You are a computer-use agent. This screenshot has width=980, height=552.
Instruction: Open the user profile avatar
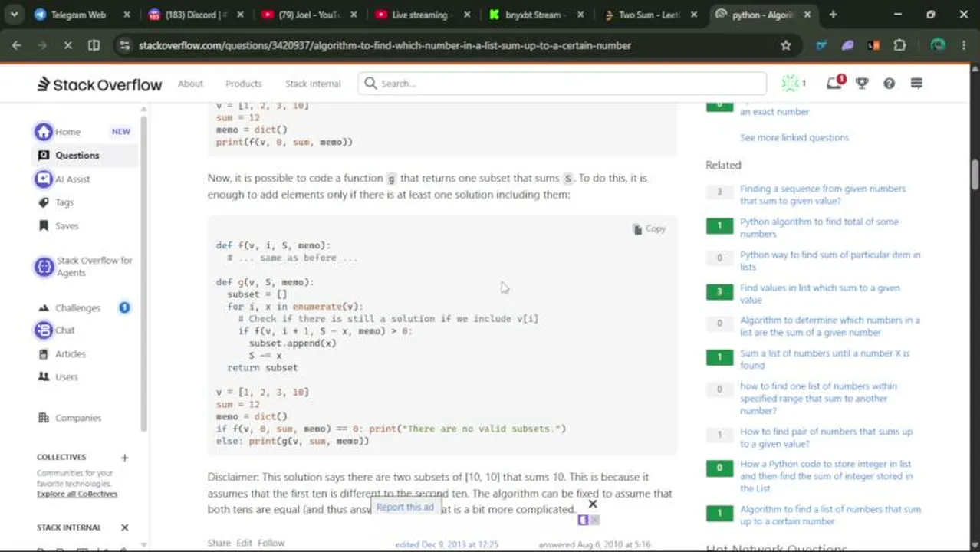point(790,84)
